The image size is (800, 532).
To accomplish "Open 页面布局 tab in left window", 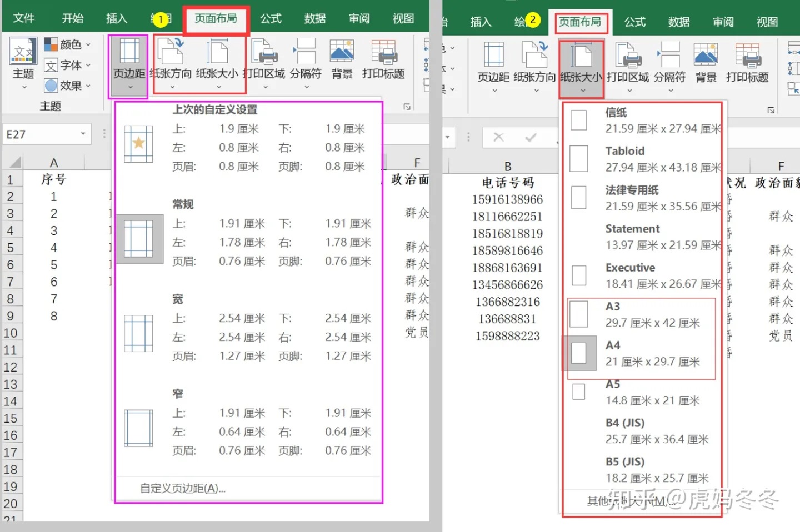I will tap(216, 18).
